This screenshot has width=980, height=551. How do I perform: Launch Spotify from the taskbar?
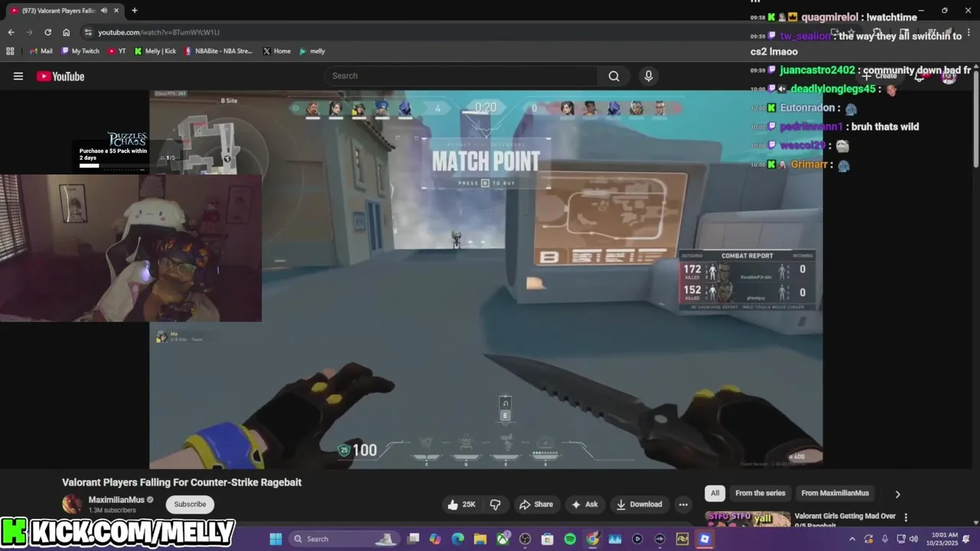click(x=570, y=539)
